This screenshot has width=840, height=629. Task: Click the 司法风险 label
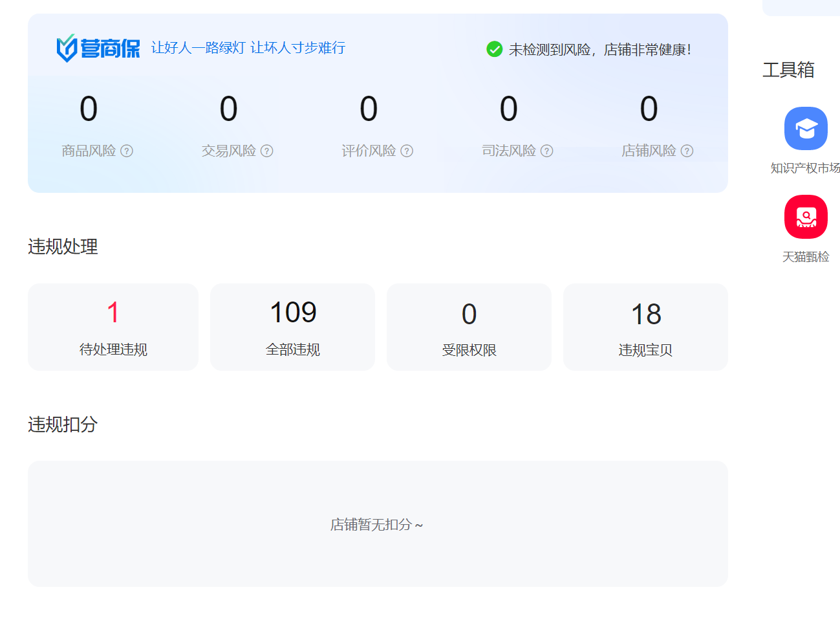pyautogui.click(x=509, y=151)
